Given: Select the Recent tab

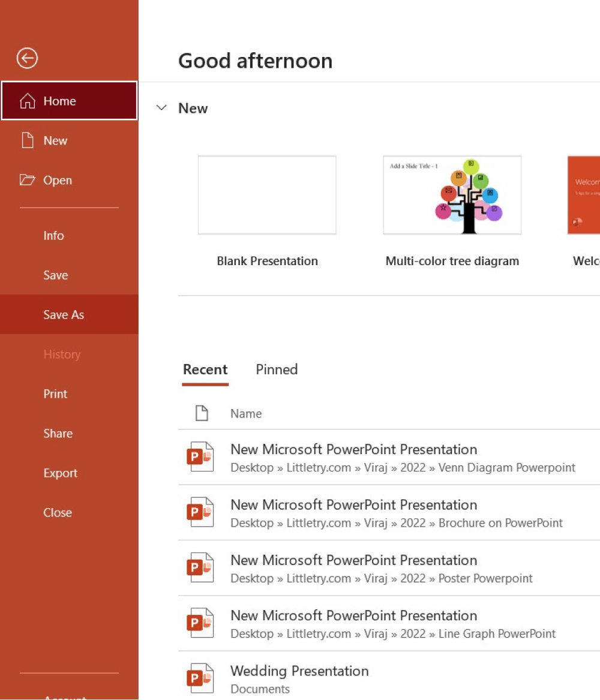Looking at the screenshot, I should point(205,369).
